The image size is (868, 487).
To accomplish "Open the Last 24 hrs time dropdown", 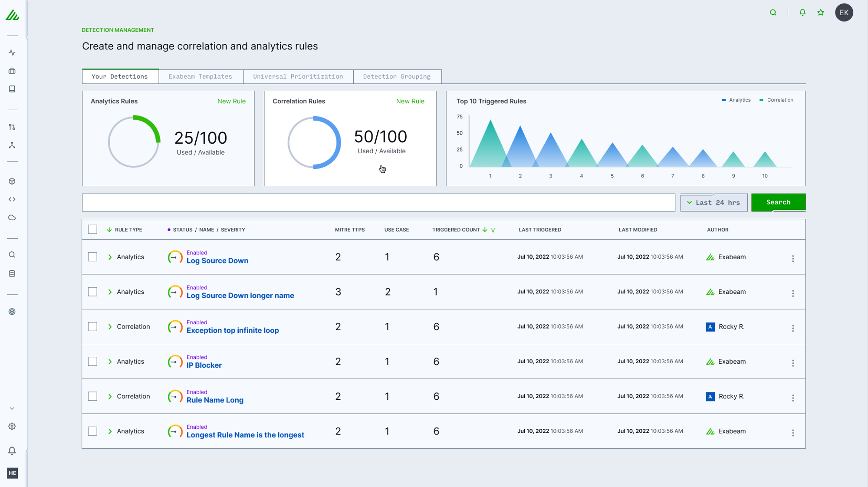I will pyautogui.click(x=714, y=203).
